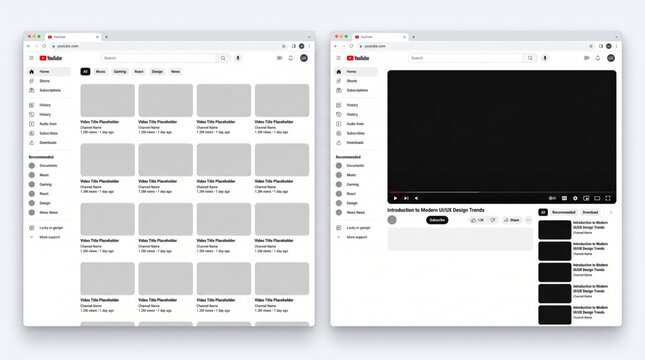Click the Shorts icon in the home feed sidebar
645x360 pixels.
(x=32, y=81)
